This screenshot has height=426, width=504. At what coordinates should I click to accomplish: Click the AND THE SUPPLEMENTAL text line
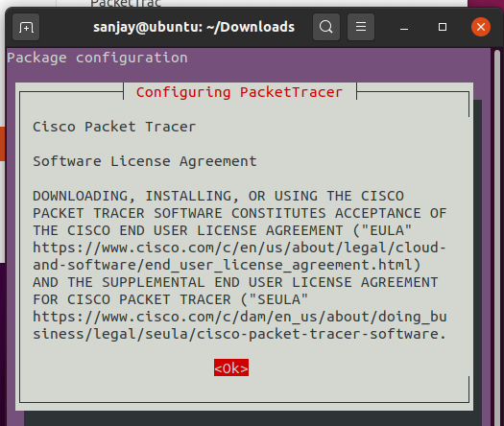[x=235, y=282]
